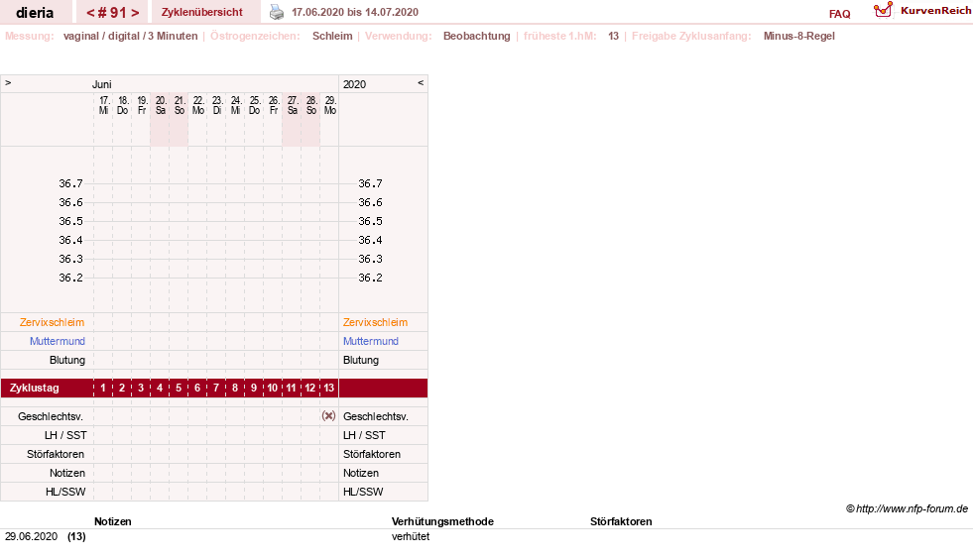Click the left 36.7 temperature label
The height and width of the screenshot is (560, 973).
point(70,183)
